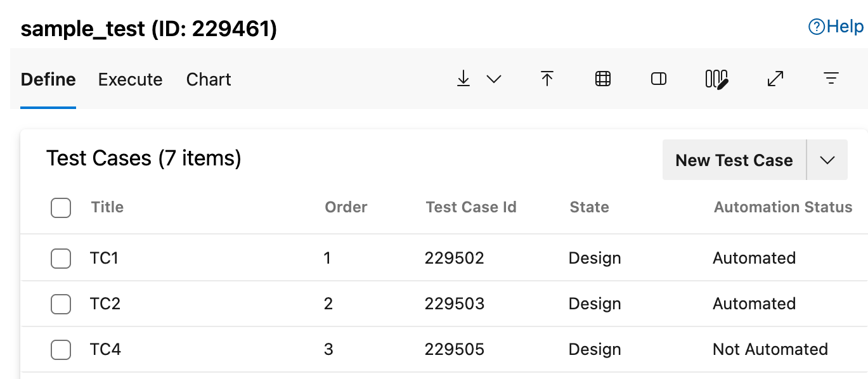Open the chevron next to the export icon
Image resolution: width=868 pixels, height=379 pixels.
coord(494,80)
